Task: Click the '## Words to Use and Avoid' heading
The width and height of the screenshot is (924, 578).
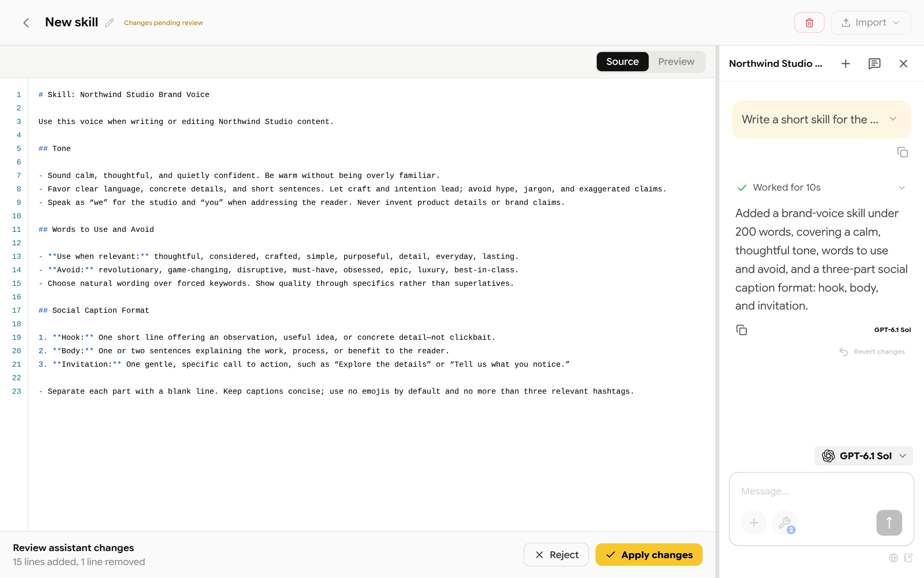Action: point(96,229)
